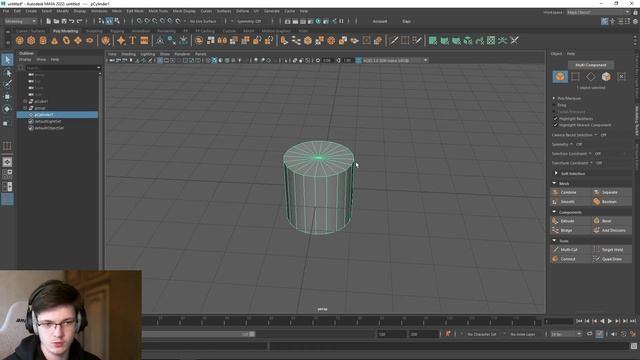The width and height of the screenshot is (640, 360).
Task: Expand the Soft Selection section
Action: coord(556,173)
